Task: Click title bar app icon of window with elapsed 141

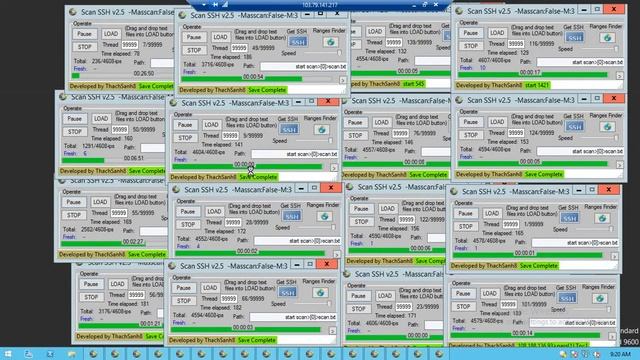Action: (173, 103)
